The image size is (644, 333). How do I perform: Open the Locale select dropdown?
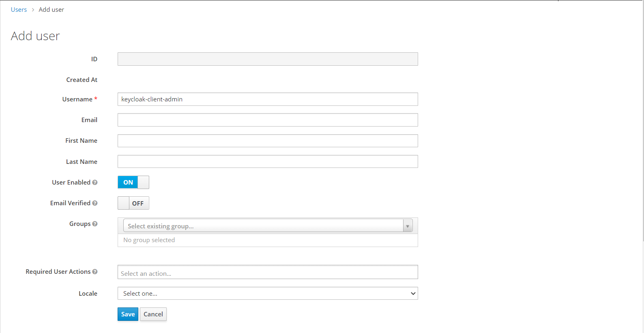point(268,293)
